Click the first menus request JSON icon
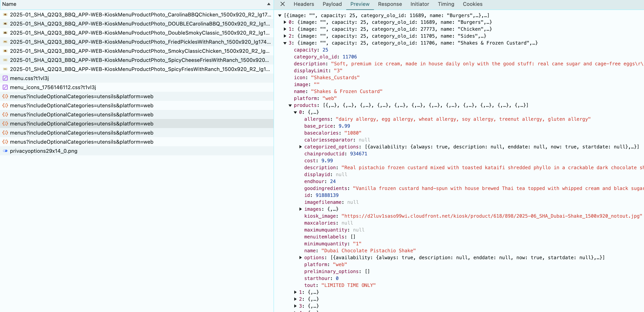644x312 pixels. (x=5, y=96)
